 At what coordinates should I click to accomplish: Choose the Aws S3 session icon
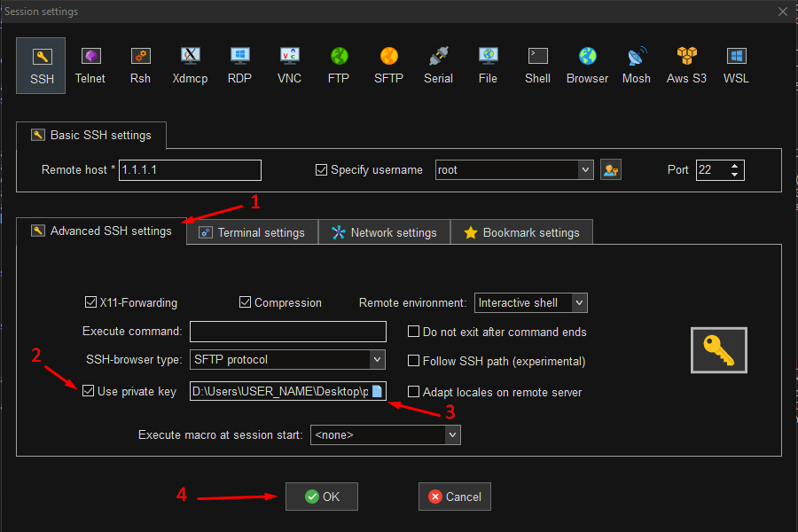[x=686, y=66]
